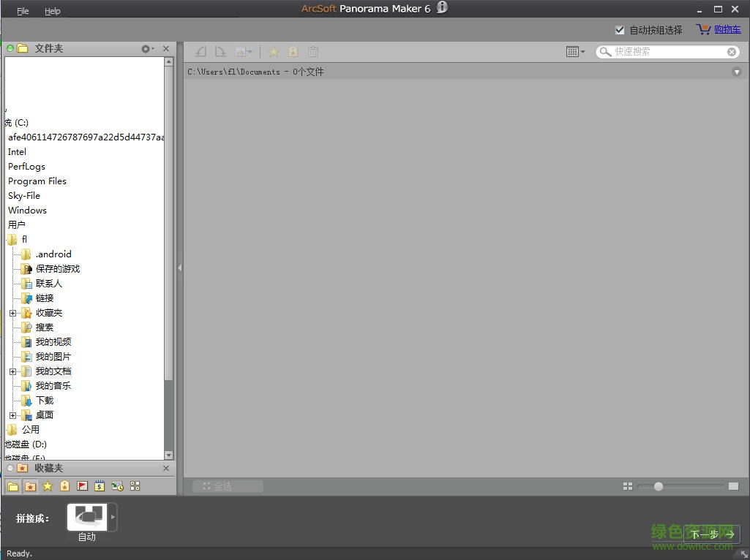750x560 pixels.
Task: Open the star favorites view in the bottom panel
Action: (48, 485)
